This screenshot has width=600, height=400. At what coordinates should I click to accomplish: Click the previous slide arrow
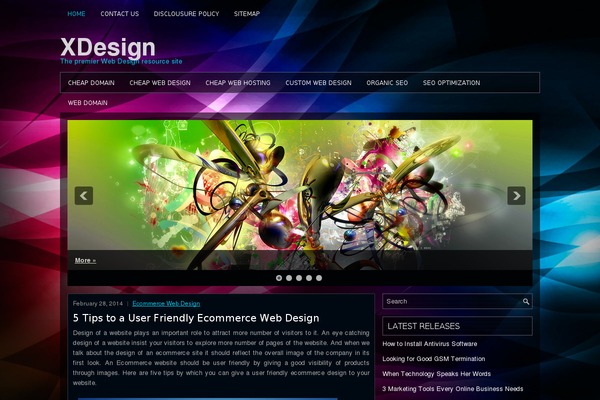point(84,196)
